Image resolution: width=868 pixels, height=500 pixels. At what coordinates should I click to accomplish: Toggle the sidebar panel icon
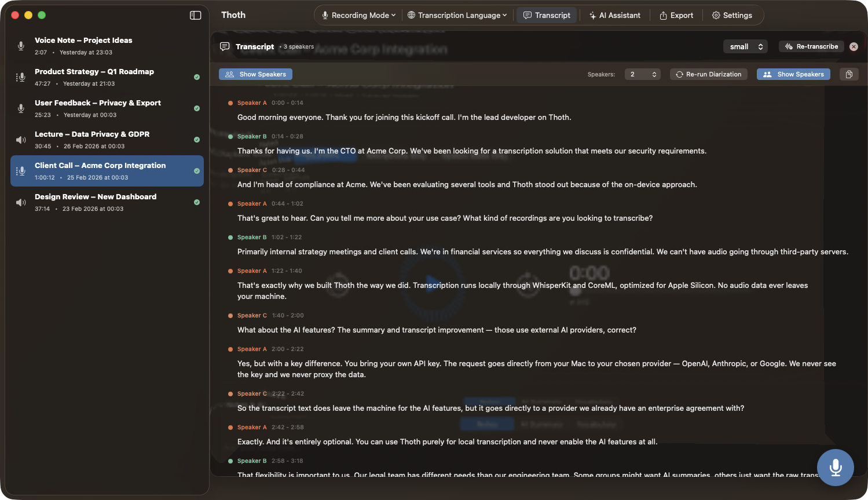[x=195, y=15]
